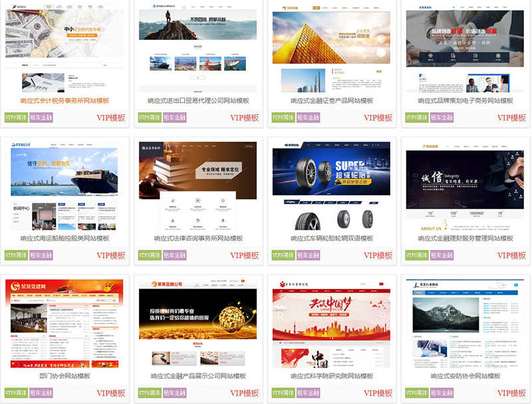Click VIP模板 label under security association template

(x=511, y=393)
